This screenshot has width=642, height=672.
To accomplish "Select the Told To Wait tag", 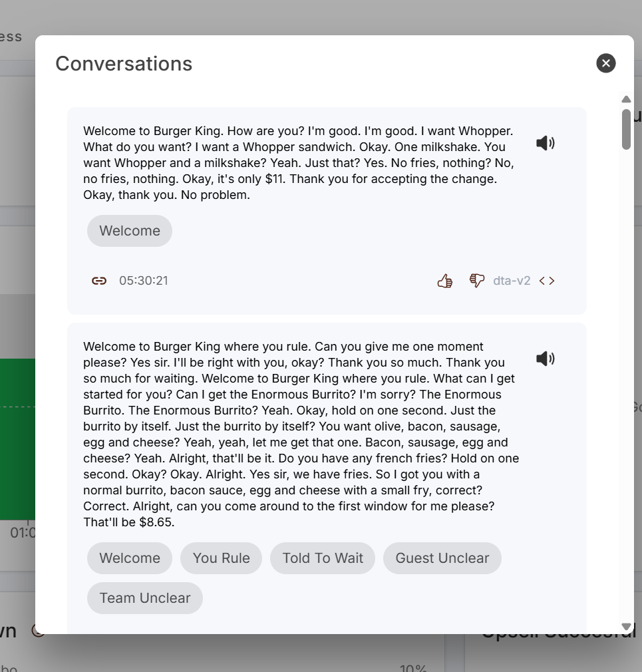I will click(323, 558).
